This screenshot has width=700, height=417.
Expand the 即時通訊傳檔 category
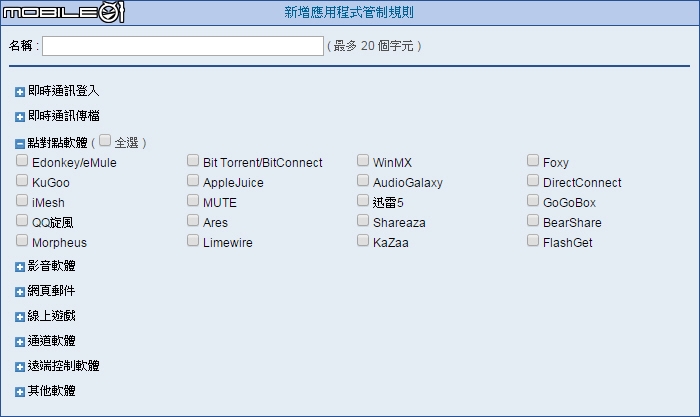pos(20,117)
